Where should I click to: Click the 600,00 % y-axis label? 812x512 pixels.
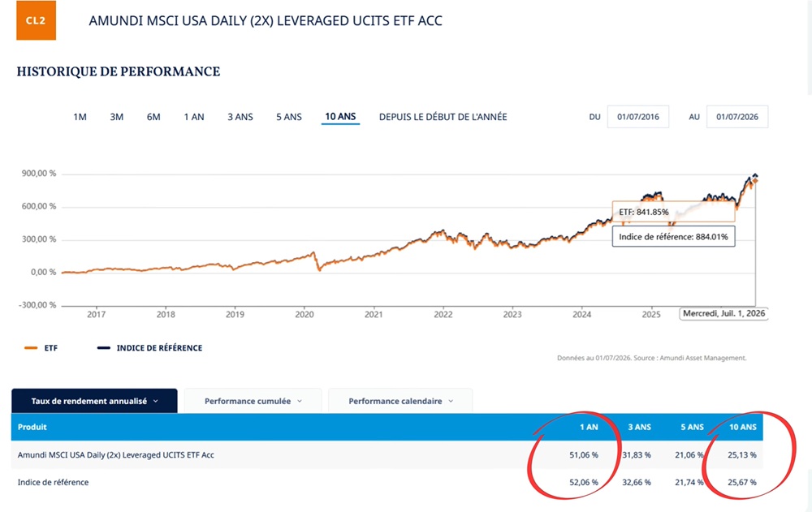click(x=39, y=207)
